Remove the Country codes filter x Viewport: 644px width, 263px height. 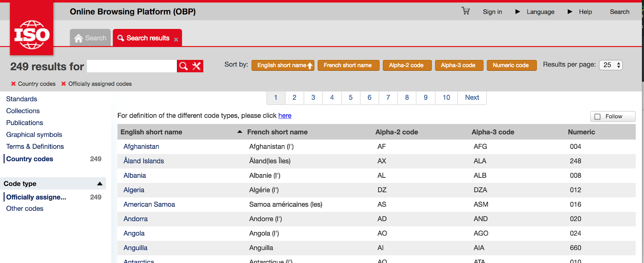coord(13,84)
